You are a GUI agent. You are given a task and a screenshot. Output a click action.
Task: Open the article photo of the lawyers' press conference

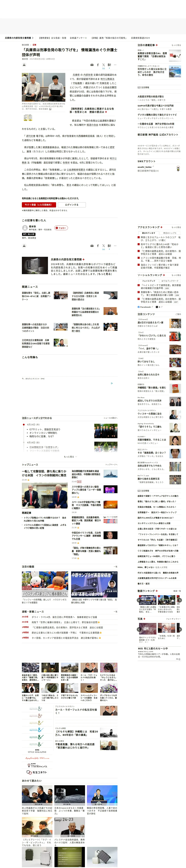pyautogui.click(x=44, y=87)
